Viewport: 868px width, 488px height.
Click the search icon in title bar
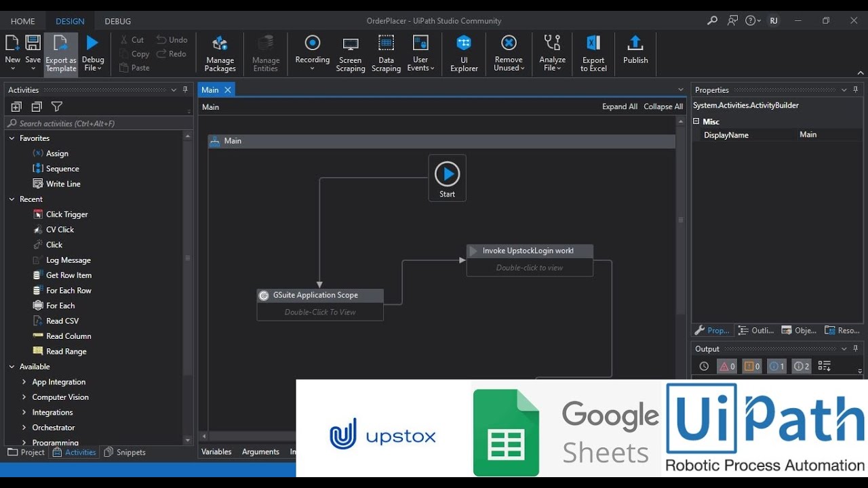pos(712,21)
